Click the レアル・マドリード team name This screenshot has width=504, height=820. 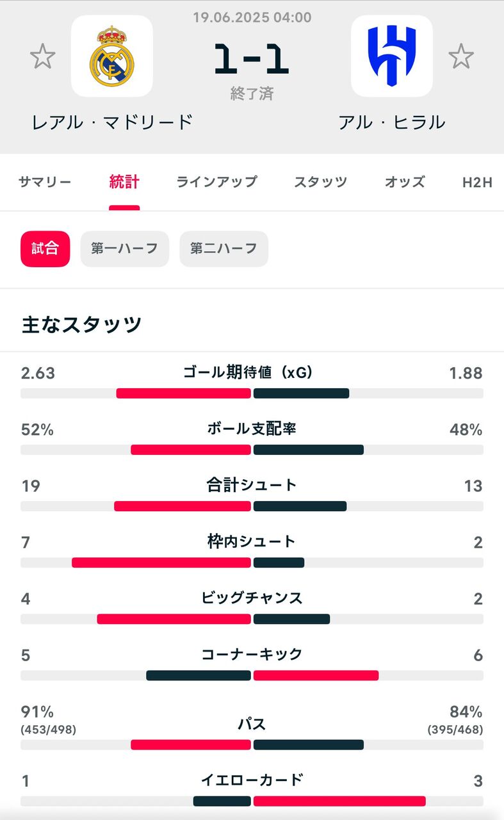point(113,122)
